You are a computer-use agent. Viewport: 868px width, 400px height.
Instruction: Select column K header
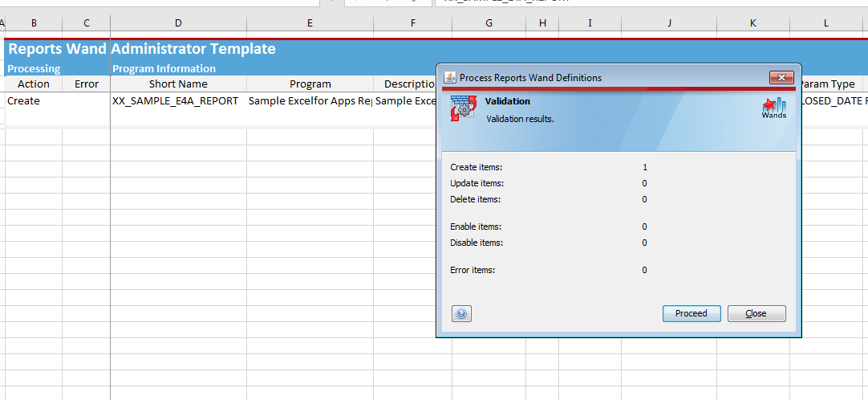click(753, 22)
